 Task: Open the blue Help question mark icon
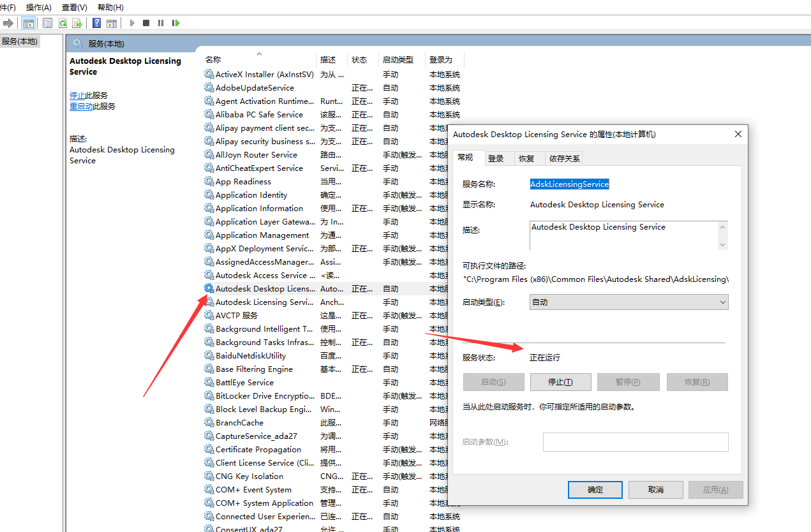point(96,23)
